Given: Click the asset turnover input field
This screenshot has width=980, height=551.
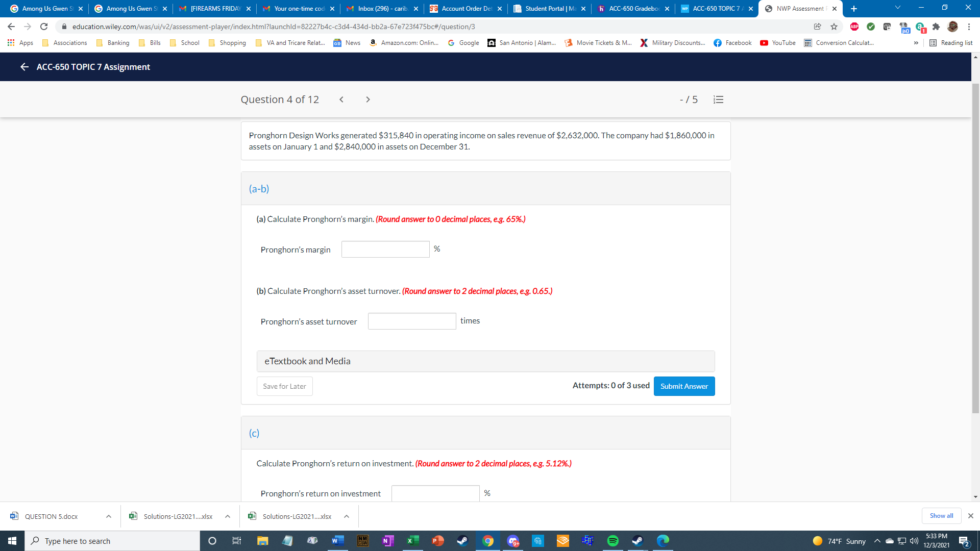Looking at the screenshot, I should pyautogui.click(x=411, y=321).
